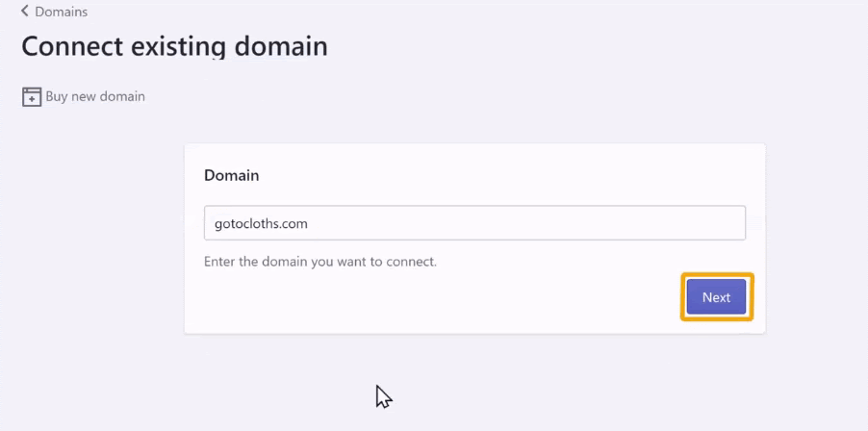Click the Domain label above the field
Viewport: 868px width, 431px height.
231,175
